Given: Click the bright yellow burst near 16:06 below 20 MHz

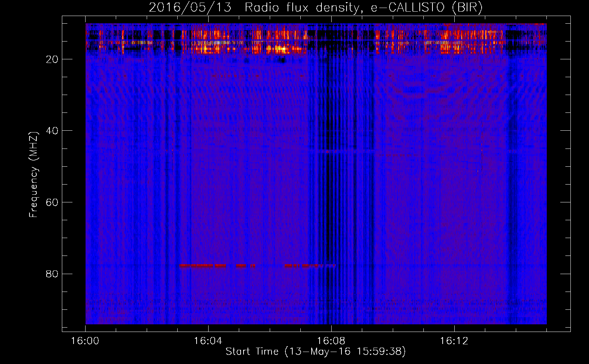Looking at the screenshot, I should [x=280, y=48].
